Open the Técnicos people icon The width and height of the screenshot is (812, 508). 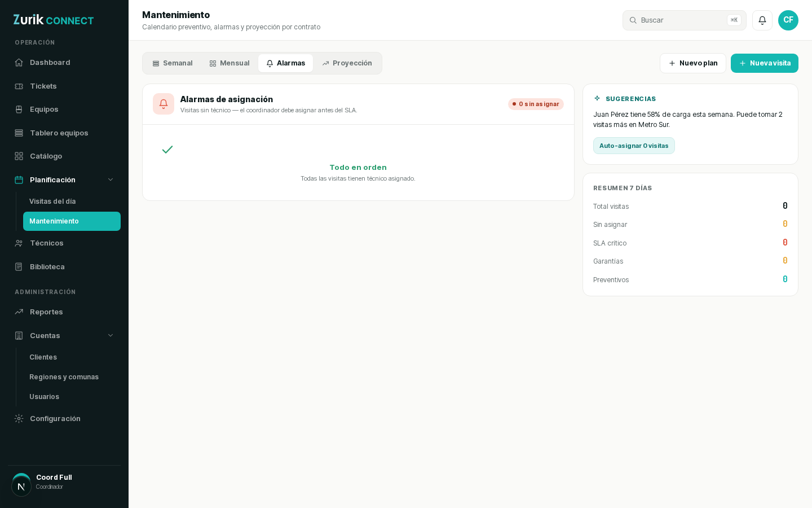19,243
